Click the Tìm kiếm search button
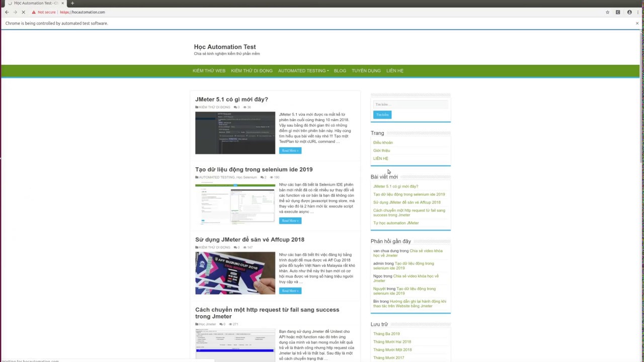The image size is (644, 362). [x=382, y=115]
